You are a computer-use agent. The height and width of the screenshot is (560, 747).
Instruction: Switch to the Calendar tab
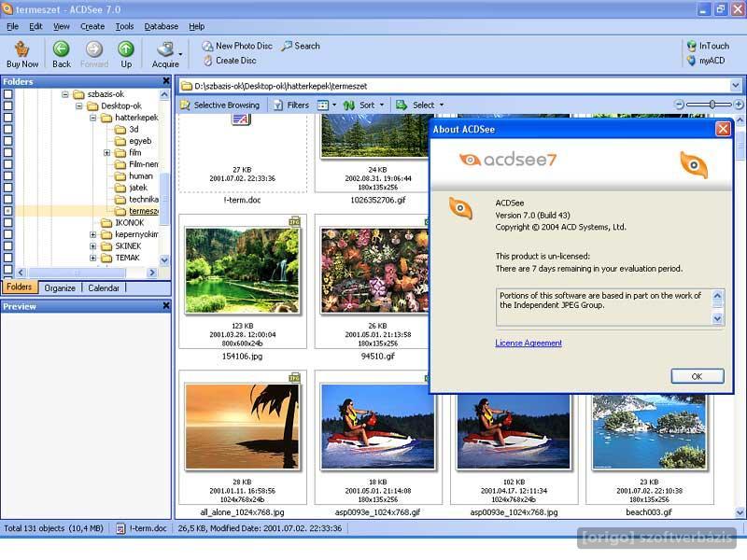(x=104, y=287)
